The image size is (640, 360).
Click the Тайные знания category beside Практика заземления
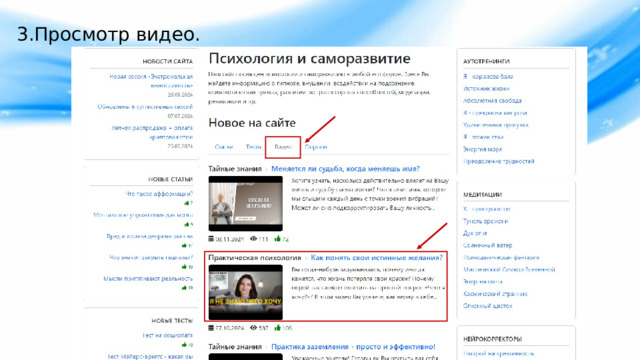pyautogui.click(x=235, y=347)
